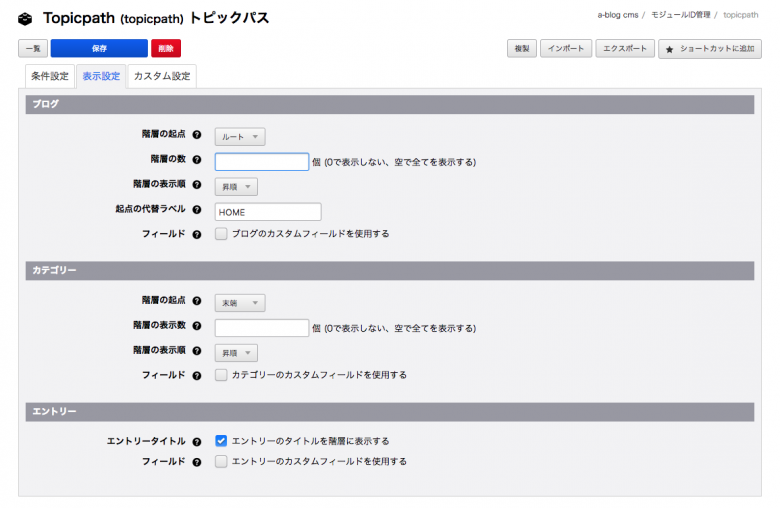This screenshot has width=780, height=508.
Task: Focus the HOME alternate label field
Action: pyautogui.click(x=267, y=212)
